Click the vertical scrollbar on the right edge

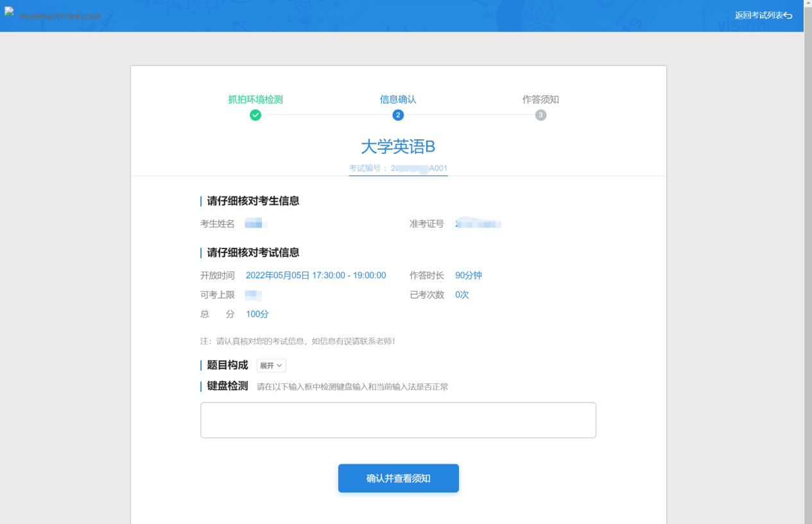pyautogui.click(x=808, y=257)
